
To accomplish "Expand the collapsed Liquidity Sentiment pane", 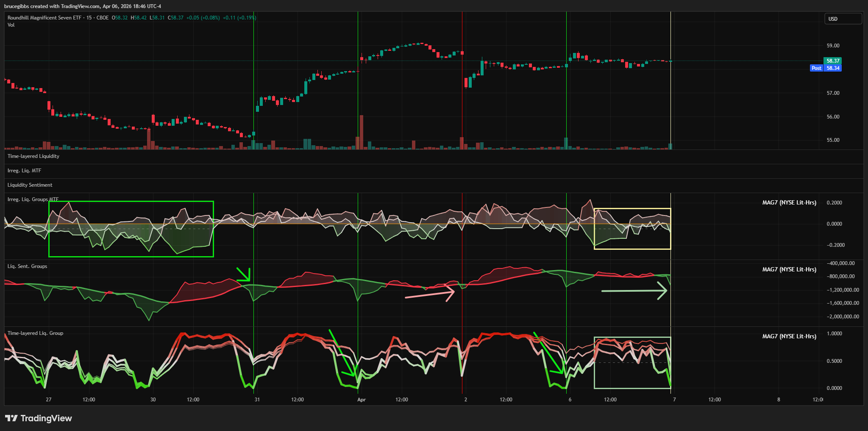I will tap(30, 185).
